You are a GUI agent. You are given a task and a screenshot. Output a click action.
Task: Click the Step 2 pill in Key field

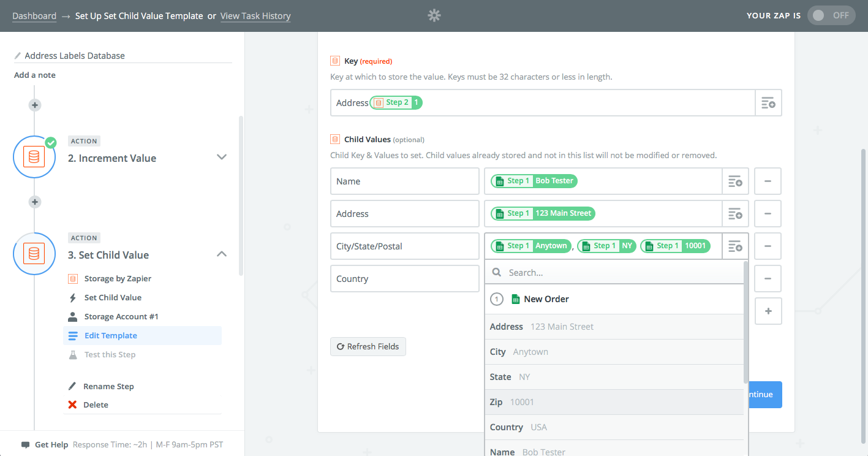396,103
